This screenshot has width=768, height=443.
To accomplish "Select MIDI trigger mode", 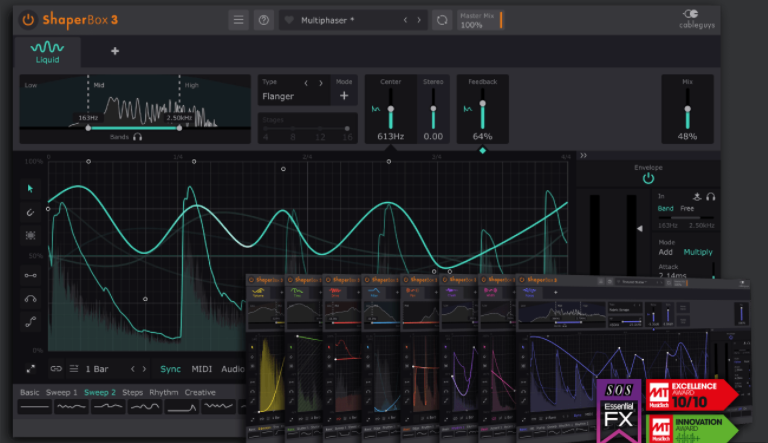I will click(201, 369).
